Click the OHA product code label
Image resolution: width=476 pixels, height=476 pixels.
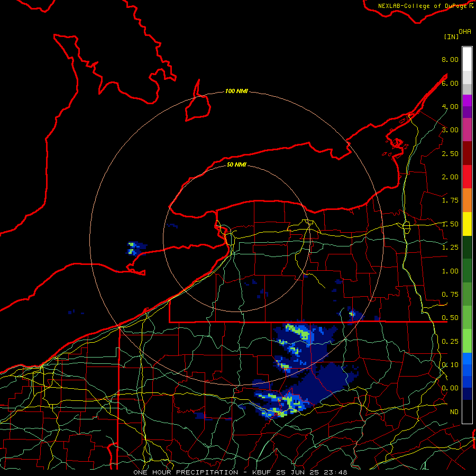point(465,32)
